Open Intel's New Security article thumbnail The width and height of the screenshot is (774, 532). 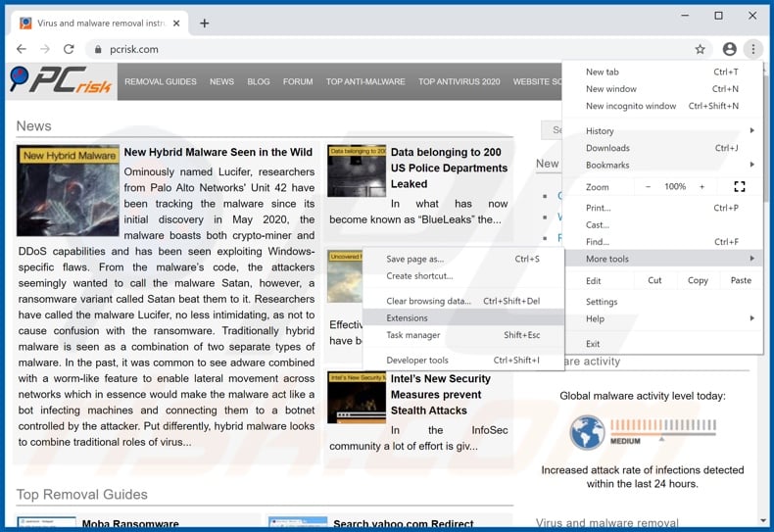tap(357, 397)
